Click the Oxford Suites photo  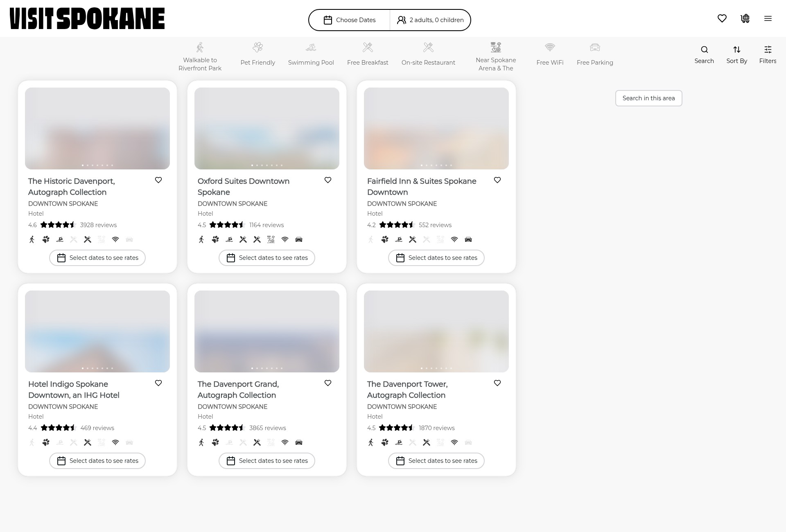(267, 128)
